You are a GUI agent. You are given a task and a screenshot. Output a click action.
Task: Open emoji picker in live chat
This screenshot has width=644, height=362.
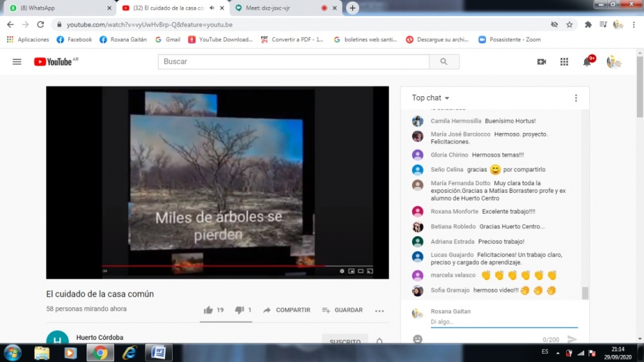pyautogui.click(x=418, y=339)
